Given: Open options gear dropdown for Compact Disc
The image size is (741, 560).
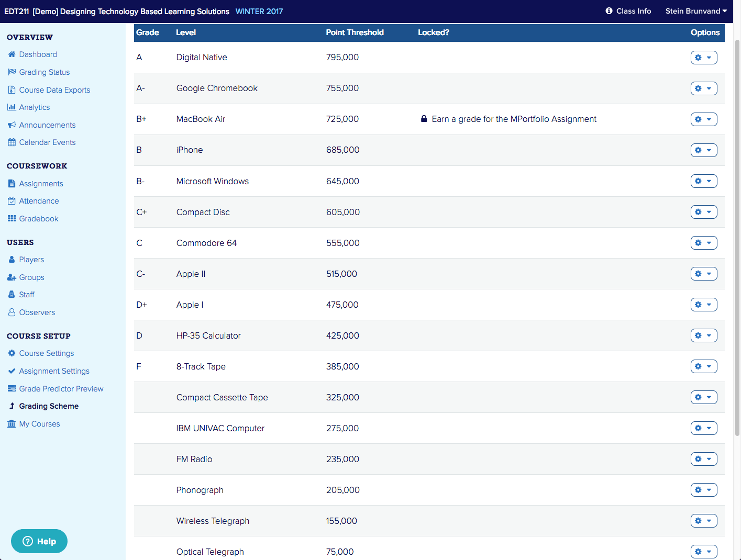Looking at the screenshot, I should (x=704, y=212).
